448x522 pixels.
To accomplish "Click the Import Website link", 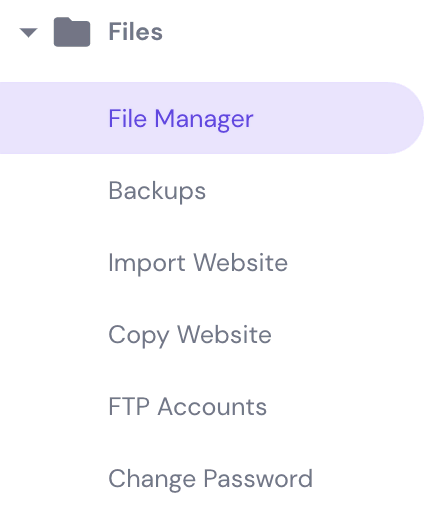I will point(198,263).
